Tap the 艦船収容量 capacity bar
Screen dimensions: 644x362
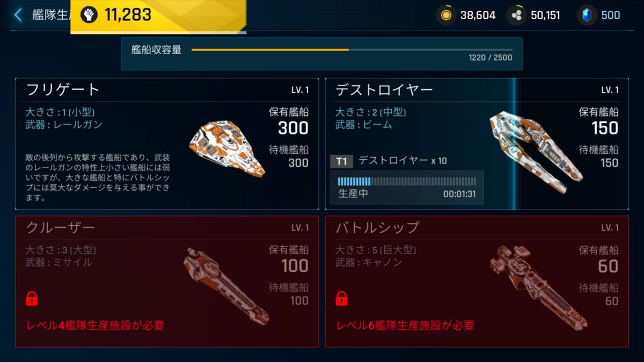(352, 50)
